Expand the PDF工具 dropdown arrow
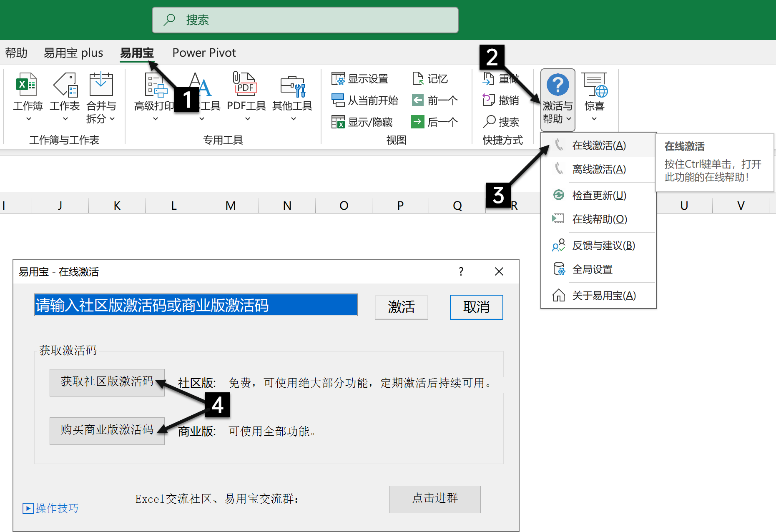Viewport: 776px width, 532px height. [x=247, y=119]
